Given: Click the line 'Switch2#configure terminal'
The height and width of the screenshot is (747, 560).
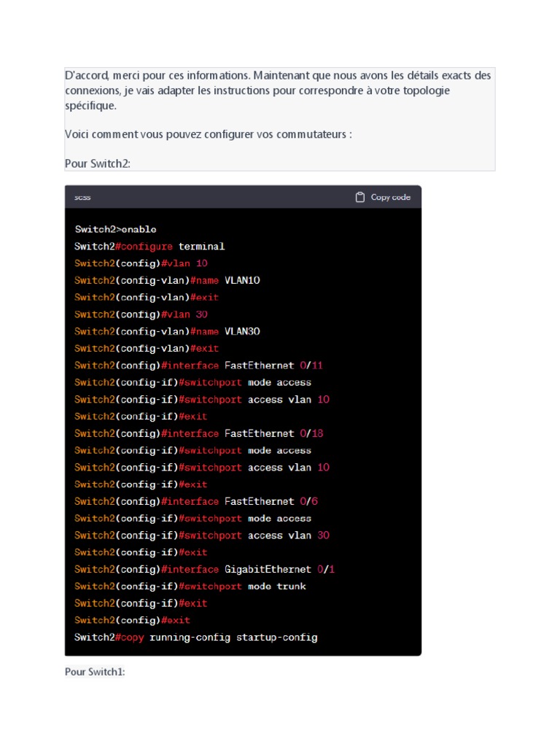Looking at the screenshot, I should point(149,247).
